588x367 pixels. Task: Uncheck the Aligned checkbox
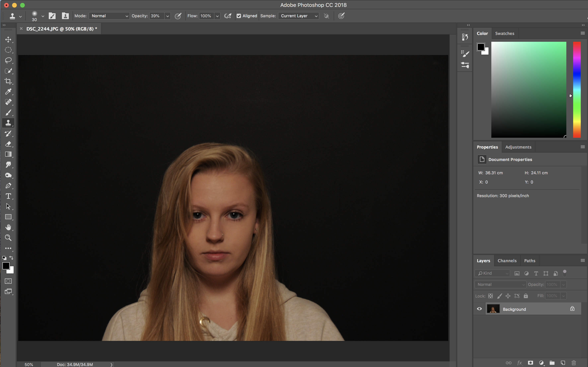pyautogui.click(x=239, y=16)
